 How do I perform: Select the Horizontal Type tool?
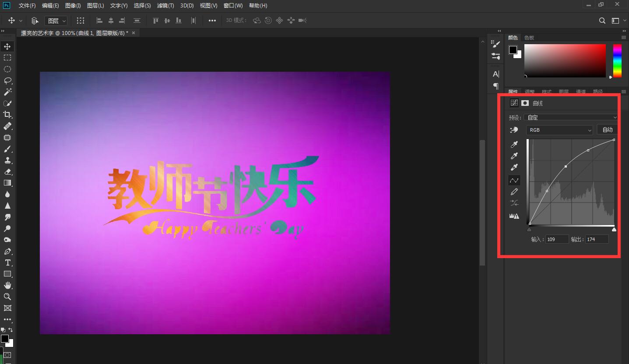click(x=7, y=262)
